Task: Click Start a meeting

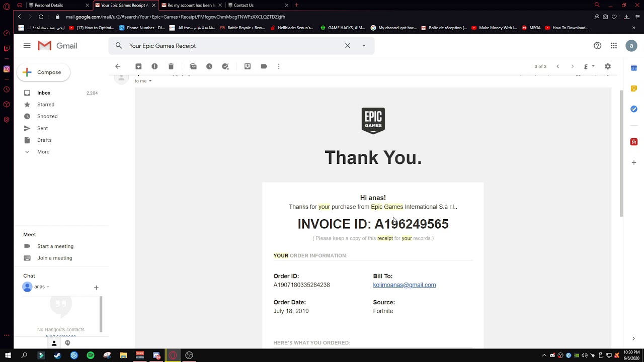Action: pyautogui.click(x=55, y=246)
